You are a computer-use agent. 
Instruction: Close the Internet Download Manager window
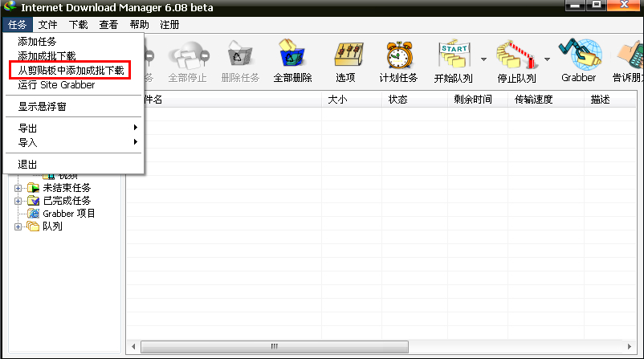(624, 6)
